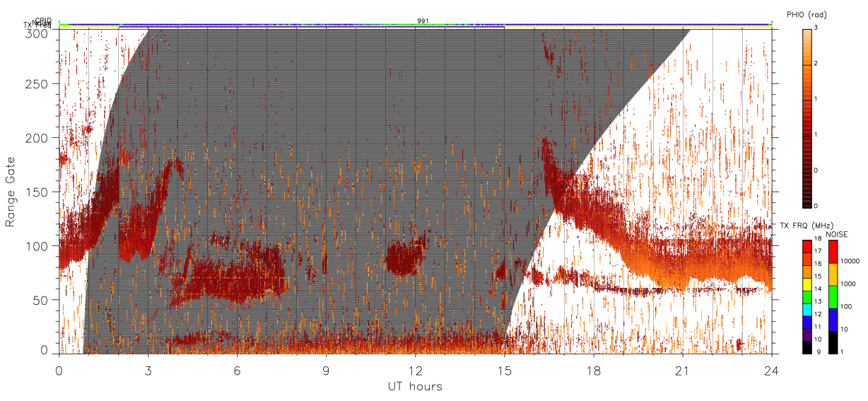Click the PHI0 gradient colorbar
Viewport: 868px width, 401px height.
coord(807,117)
